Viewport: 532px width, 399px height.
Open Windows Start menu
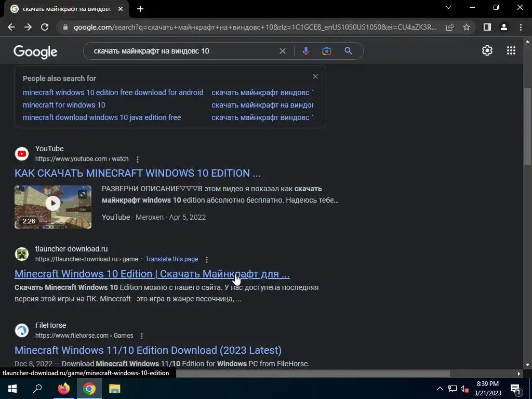(12, 389)
